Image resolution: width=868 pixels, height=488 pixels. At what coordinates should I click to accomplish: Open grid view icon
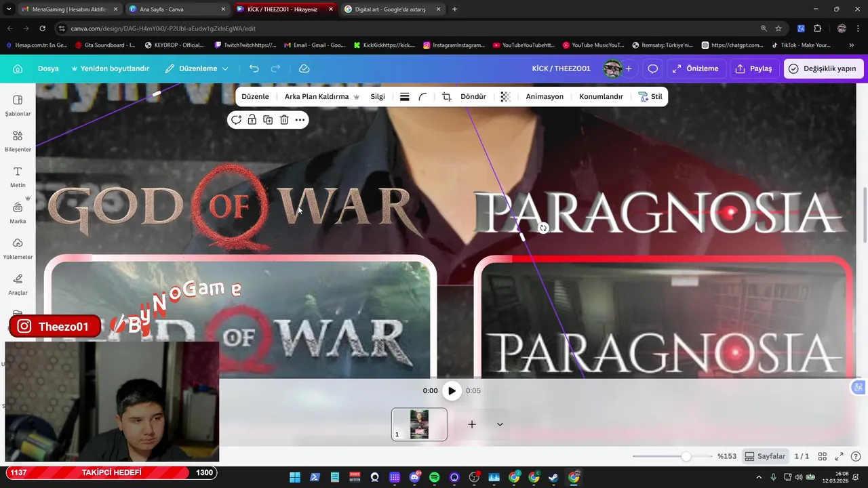[x=822, y=457]
